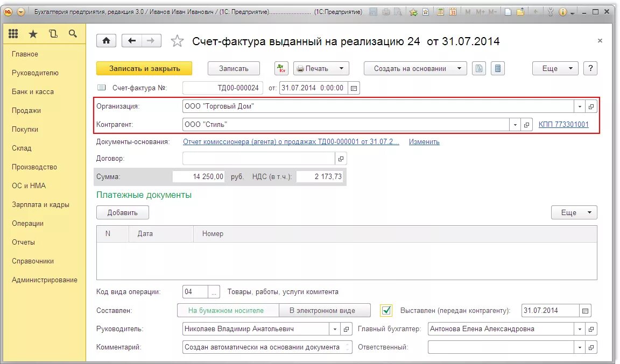Screen dimensions: 620x364
Task: Open Контрагент record with open-form icon
Action: (526, 125)
